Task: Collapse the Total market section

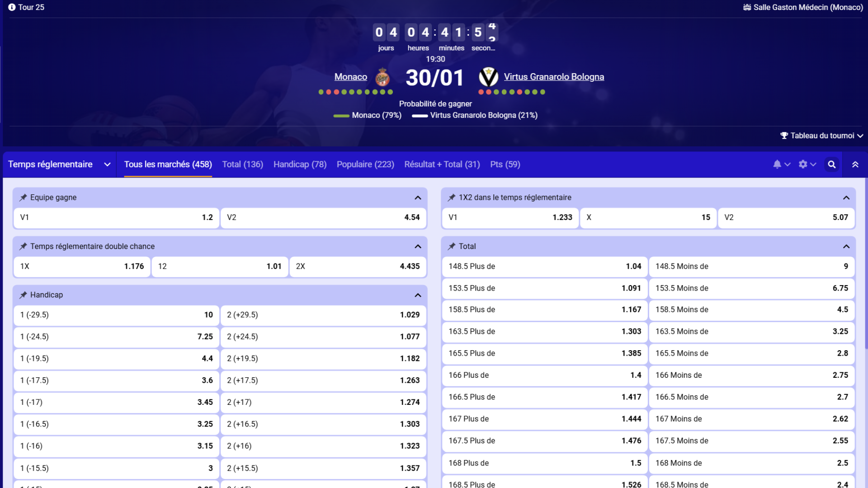Action: point(846,246)
